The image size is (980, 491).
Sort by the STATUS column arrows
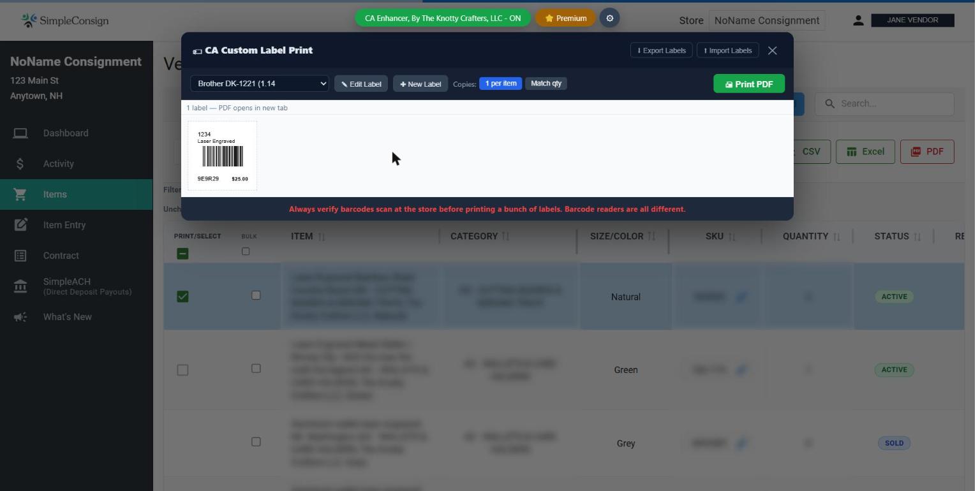(917, 237)
